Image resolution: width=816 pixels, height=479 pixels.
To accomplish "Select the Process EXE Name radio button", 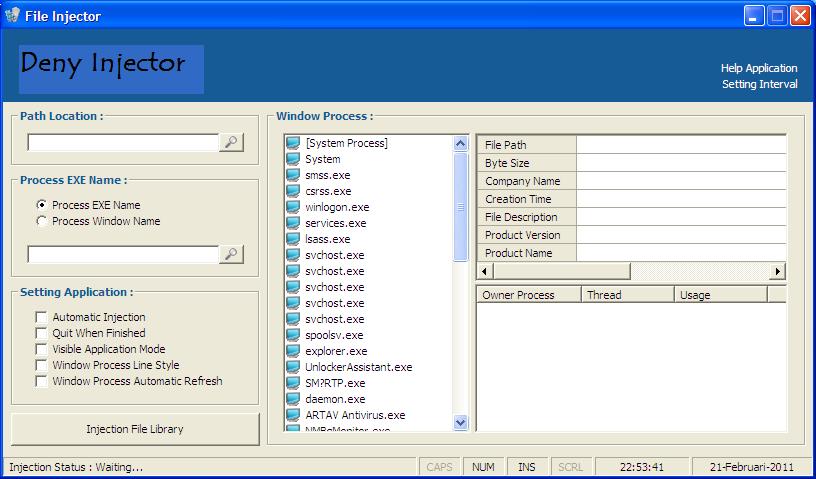I will (42, 205).
